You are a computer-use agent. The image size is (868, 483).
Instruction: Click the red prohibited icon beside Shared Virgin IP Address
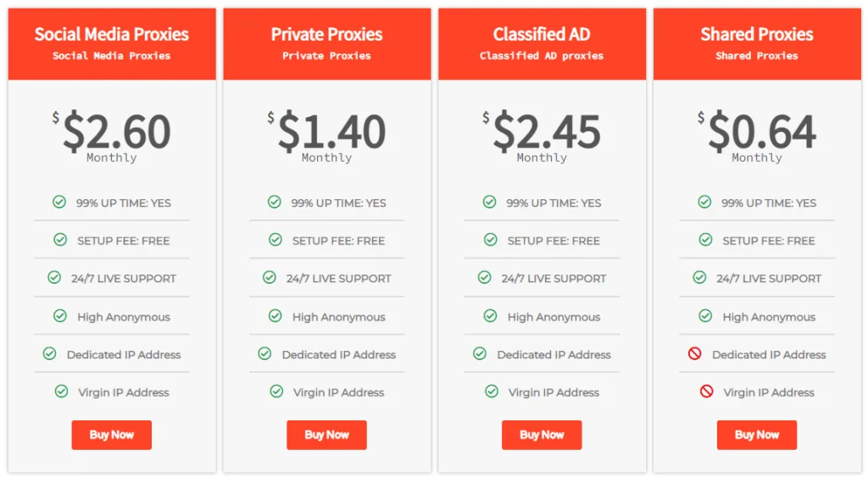tap(706, 391)
